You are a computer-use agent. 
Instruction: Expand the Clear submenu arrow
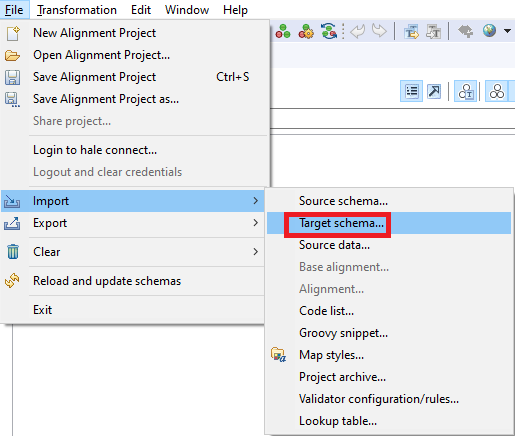pos(255,252)
